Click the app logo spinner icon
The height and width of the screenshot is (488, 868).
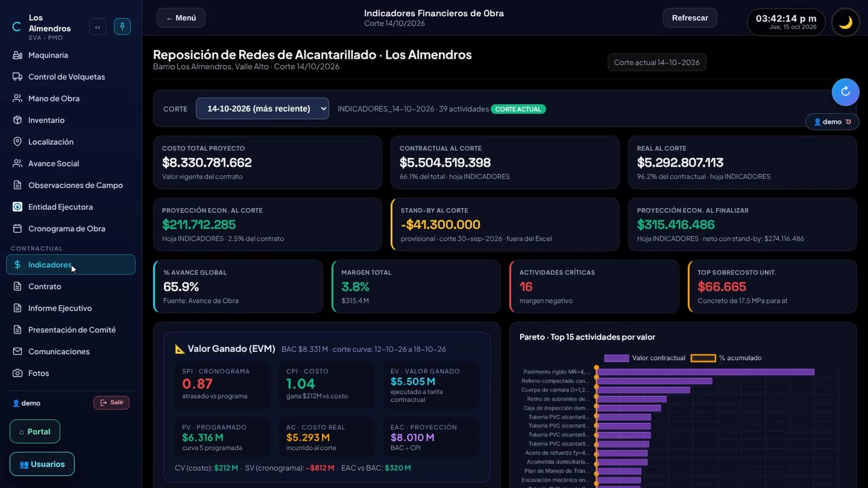pos(17,27)
